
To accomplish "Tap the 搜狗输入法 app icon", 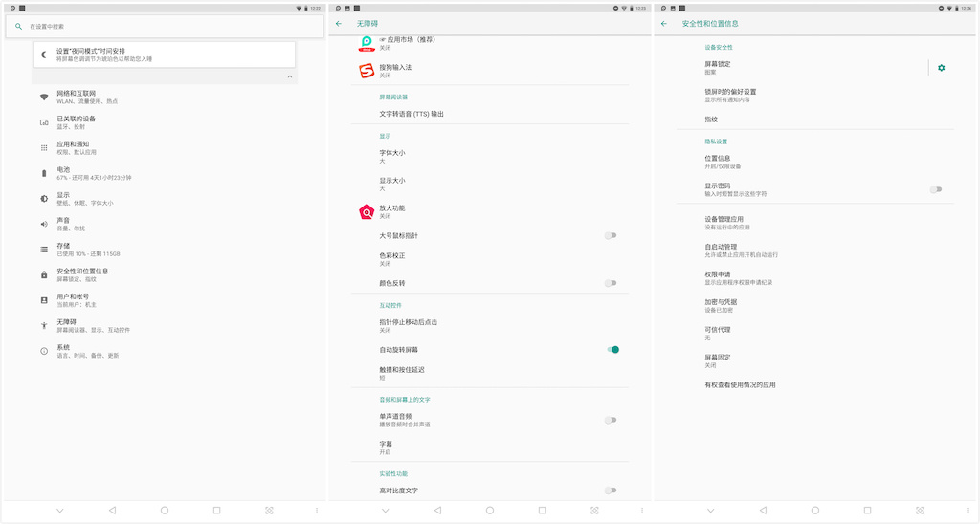I will 367,71.
